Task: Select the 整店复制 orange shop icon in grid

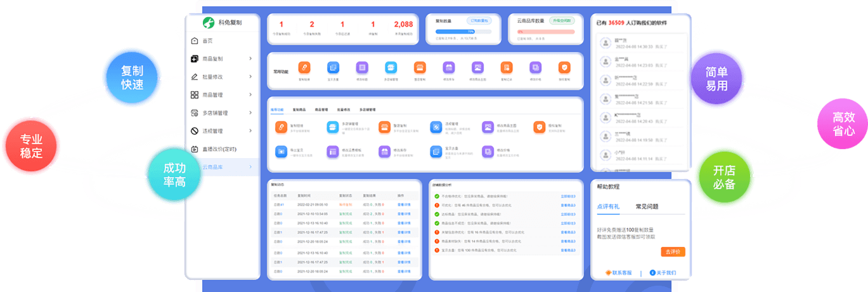Action: coord(384,128)
